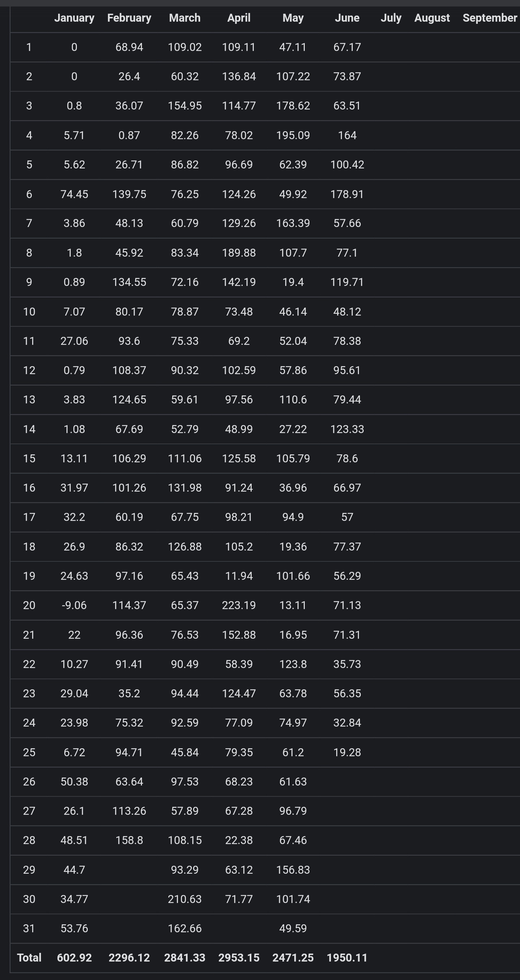520x980 pixels.
Task: Click the May value 195.09
Action: (293, 136)
